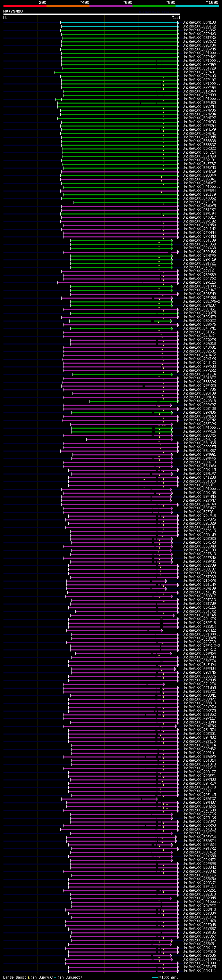Open hit UniRef100_B9GIK2

(199, 26)
